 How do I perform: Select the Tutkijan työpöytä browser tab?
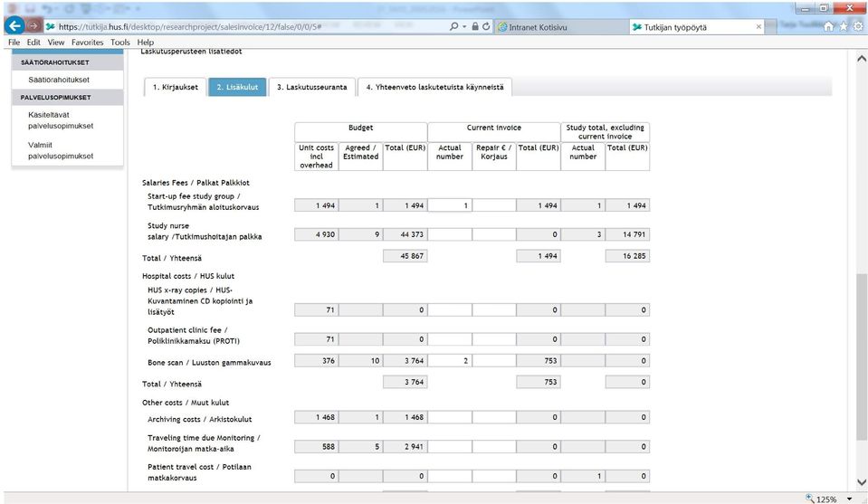[x=696, y=26]
